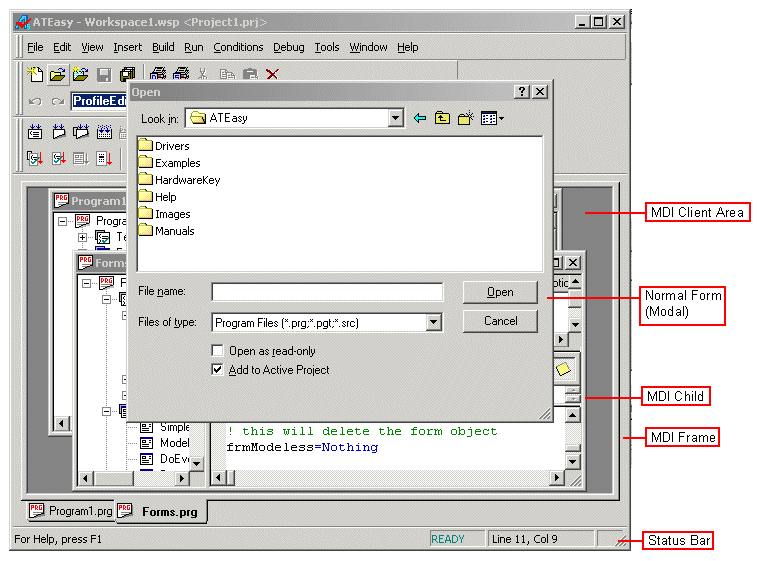The height and width of the screenshot is (561, 758).
Task: Click the ProfileEdi combo box in toolbar
Action: pos(99,101)
